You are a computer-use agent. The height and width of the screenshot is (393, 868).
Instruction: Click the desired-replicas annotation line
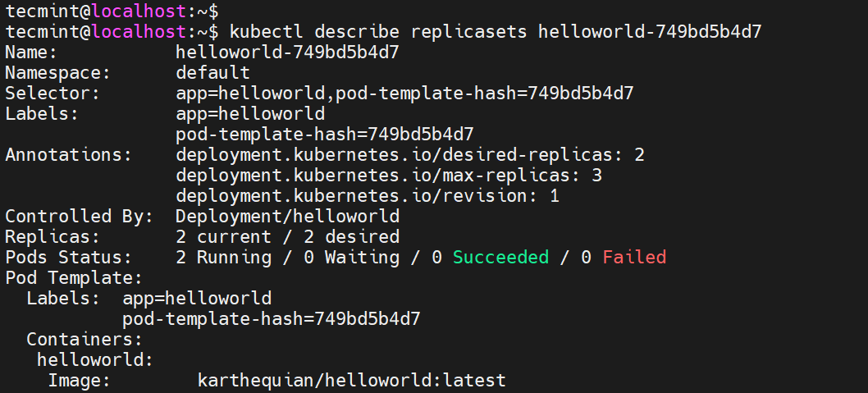(409, 155)
